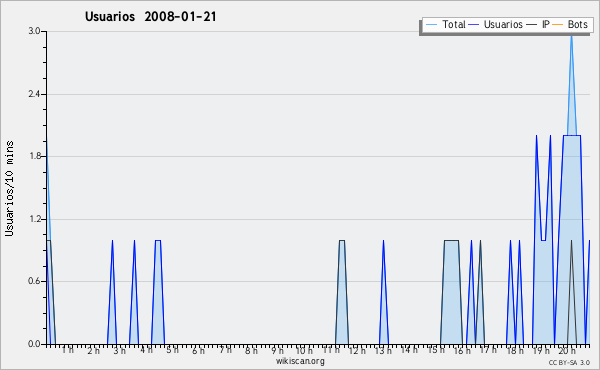
Task: Click the orange Bots legend line
Action: [x=558, y=25]
